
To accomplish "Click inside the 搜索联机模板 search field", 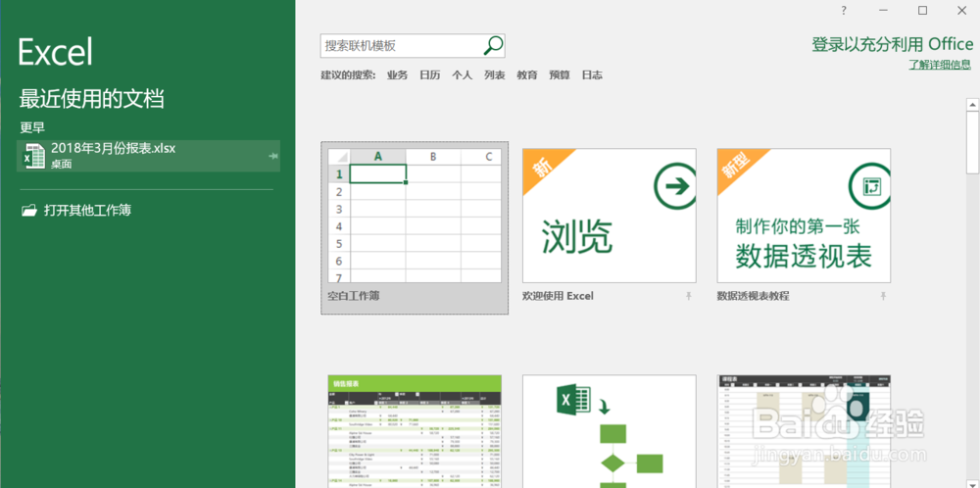I will (x=402, y=46).
